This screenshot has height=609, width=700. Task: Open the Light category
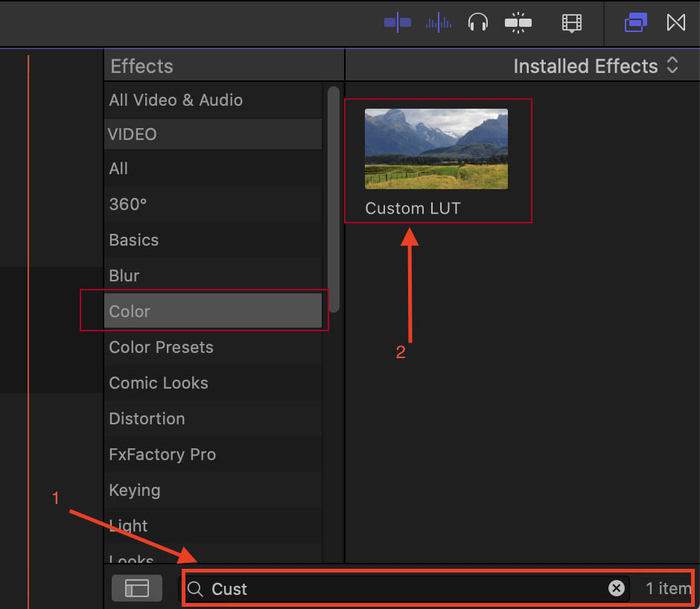[213, 526]
